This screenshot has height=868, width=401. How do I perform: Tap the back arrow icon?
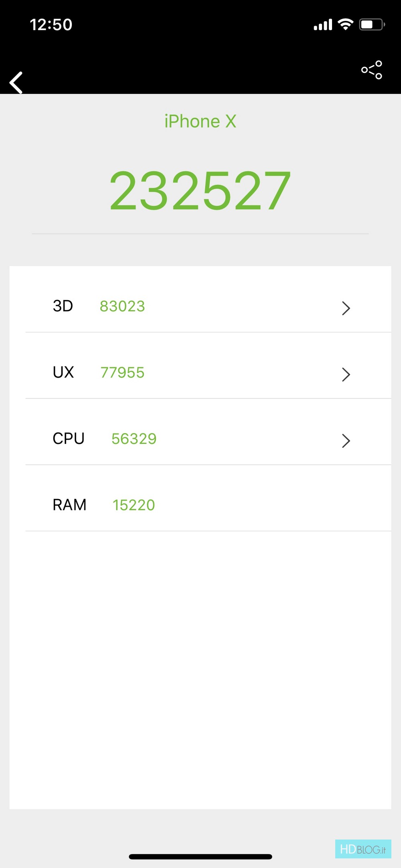(16, 83)
